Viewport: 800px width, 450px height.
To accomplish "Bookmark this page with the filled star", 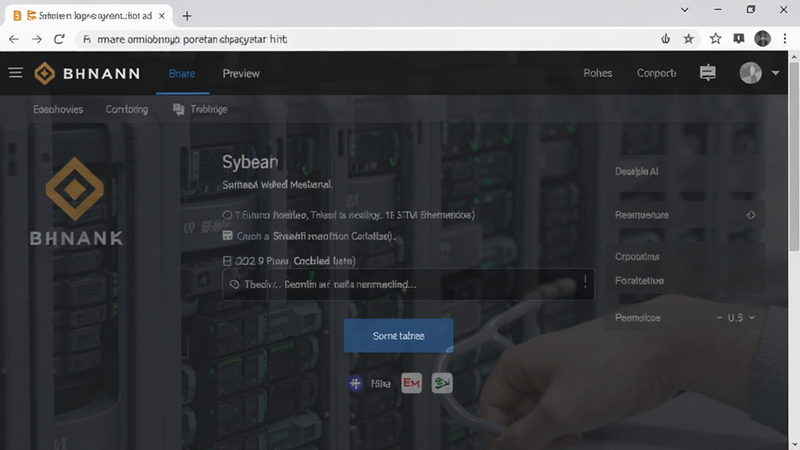I will 689,39.
